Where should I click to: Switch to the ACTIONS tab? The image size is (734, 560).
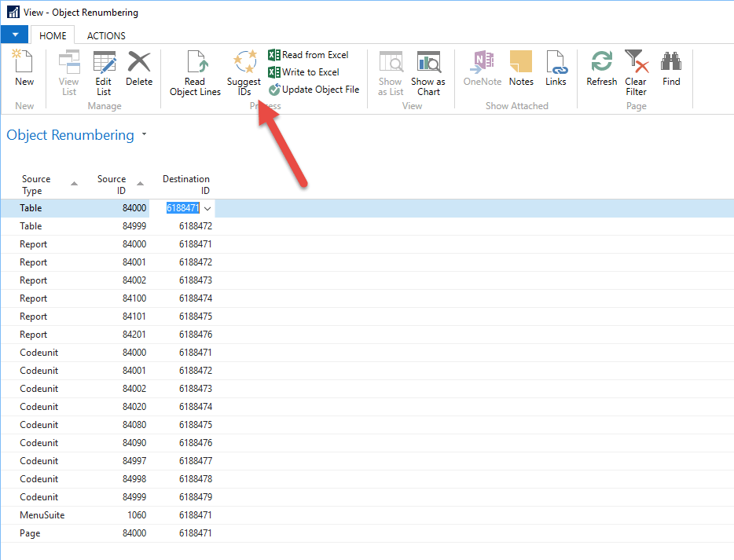point(106,35)
